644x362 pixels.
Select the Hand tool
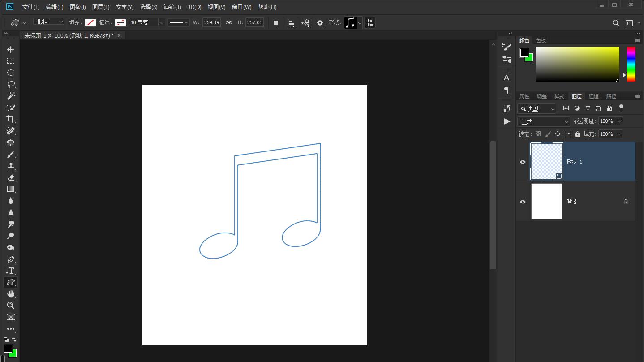[x=11, y=294]
